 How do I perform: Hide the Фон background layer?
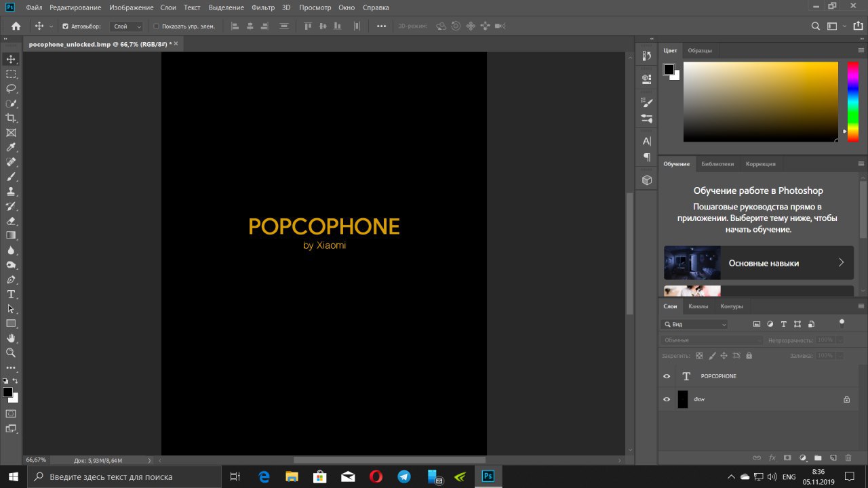(x=667, y=399)
